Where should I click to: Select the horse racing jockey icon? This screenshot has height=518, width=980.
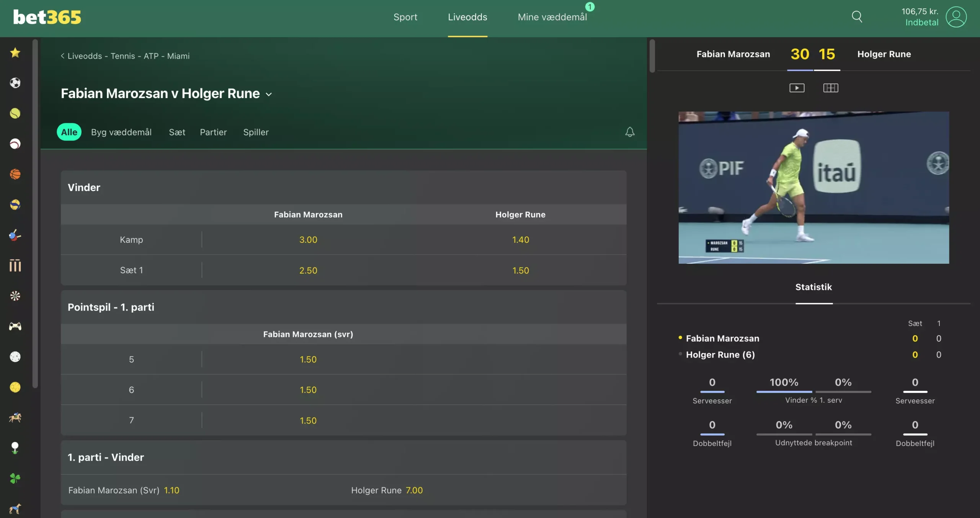tap(15, 417)
